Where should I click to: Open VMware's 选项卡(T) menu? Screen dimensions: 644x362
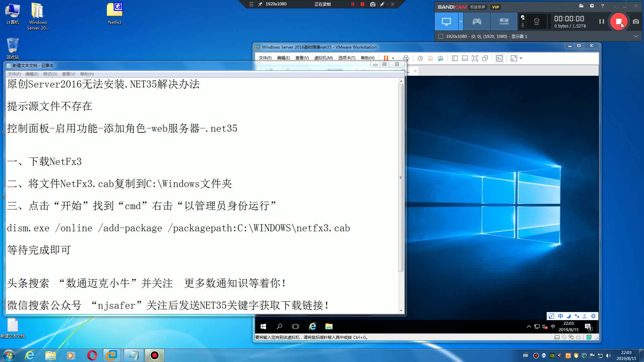[x=346, y=58]
